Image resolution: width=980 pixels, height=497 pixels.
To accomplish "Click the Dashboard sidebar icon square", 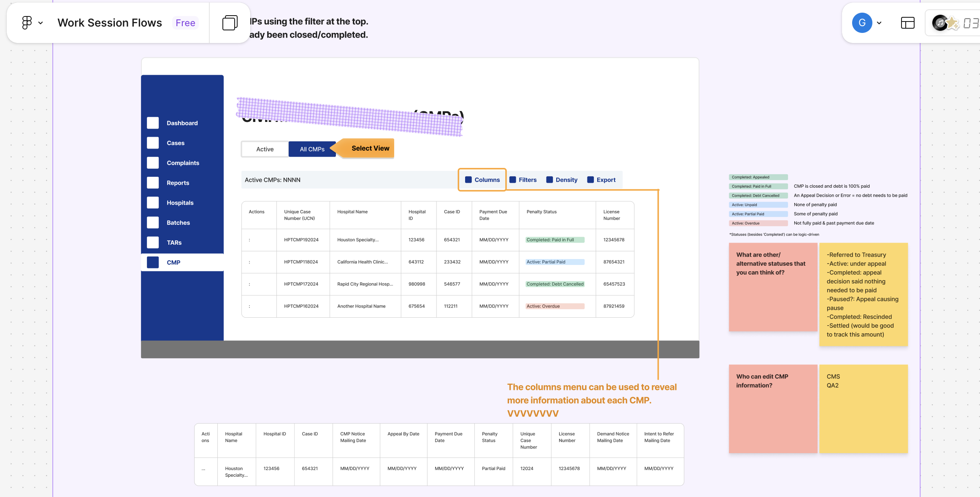I will tap(153, 123).
